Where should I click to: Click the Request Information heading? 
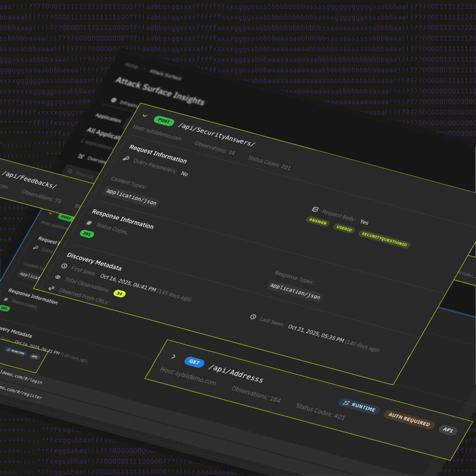click(x=158, y=154)
